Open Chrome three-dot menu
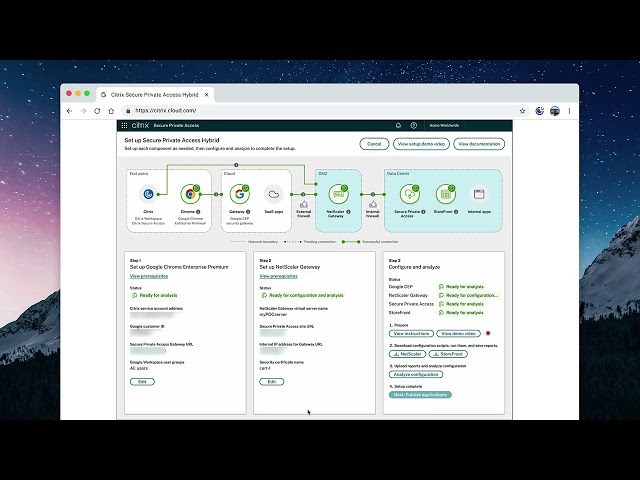This screenshot has width=640, height=480. (x=569, y=111)
